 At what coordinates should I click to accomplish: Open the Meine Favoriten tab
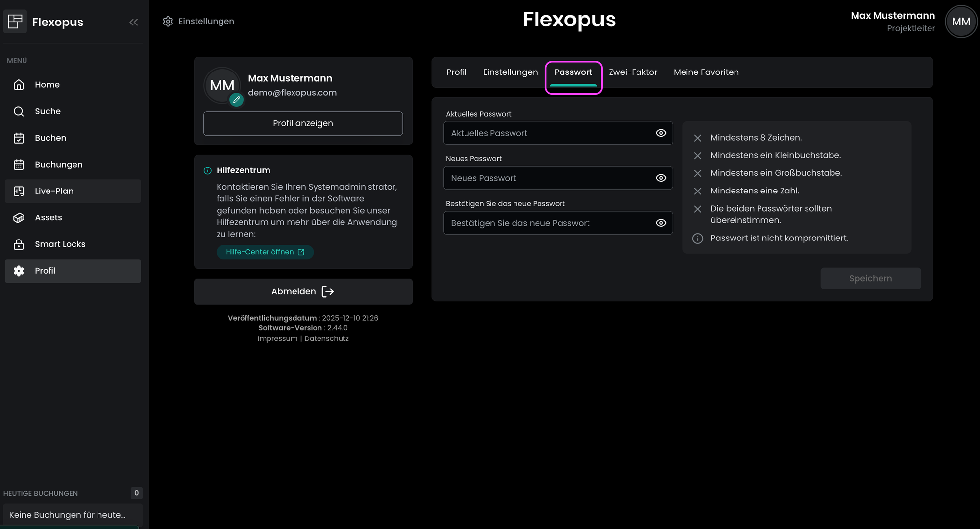point(706,72)
